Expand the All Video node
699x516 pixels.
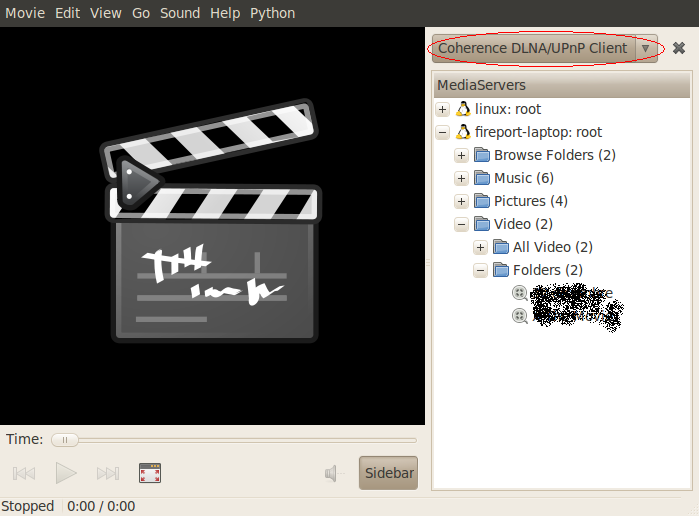click(480, 247)
